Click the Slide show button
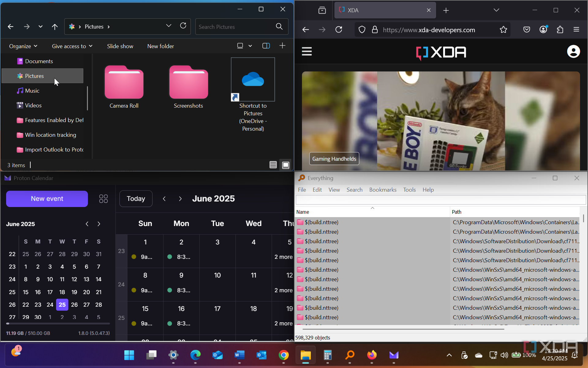The height and width of the screenshot is (368, 588). 120,46
